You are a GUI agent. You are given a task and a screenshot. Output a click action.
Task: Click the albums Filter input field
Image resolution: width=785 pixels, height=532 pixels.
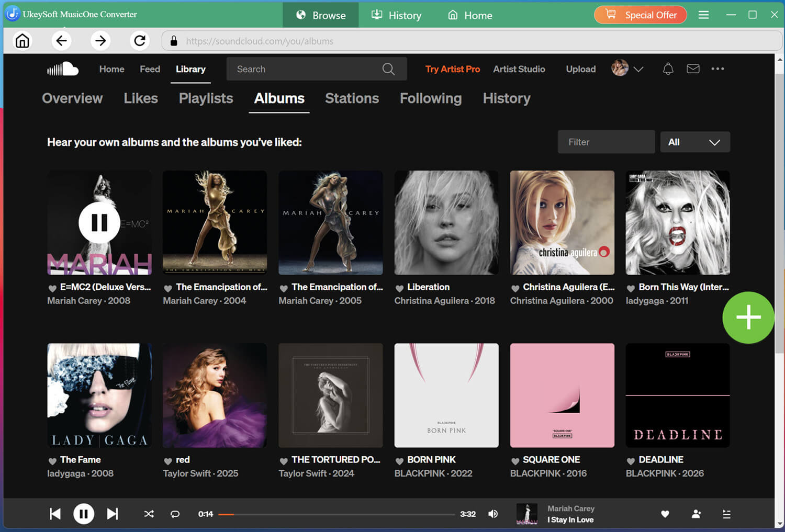pyautogui.click(x=606, y=142)
